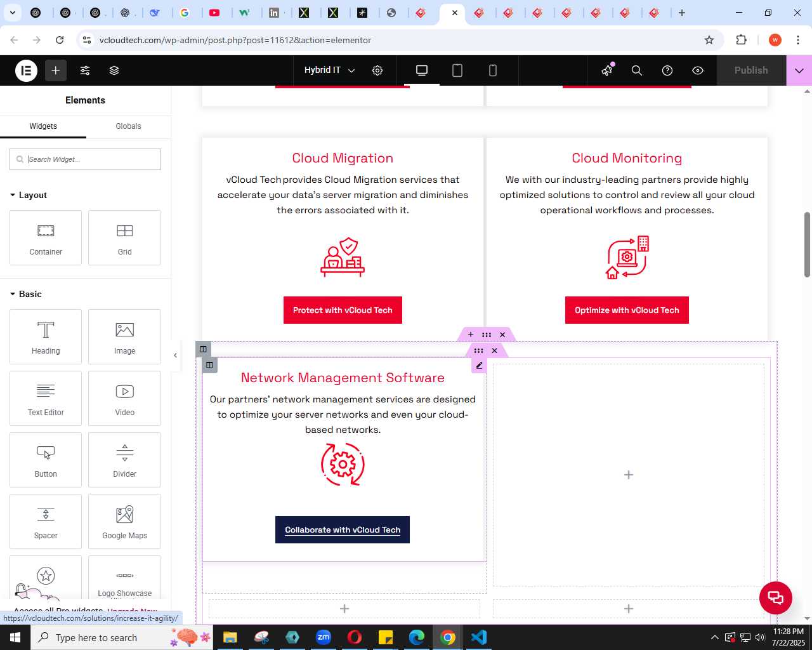Image resolution: width=812 pixels, height=650 pixels.
Task: Open the Help question mark icon
Action: point(667,70)
